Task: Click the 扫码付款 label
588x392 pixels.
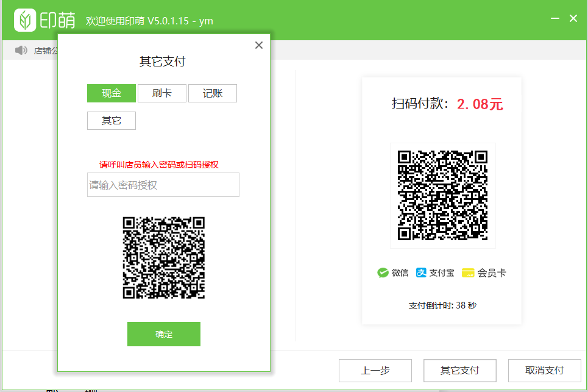Action: click(x=420, y=103)
